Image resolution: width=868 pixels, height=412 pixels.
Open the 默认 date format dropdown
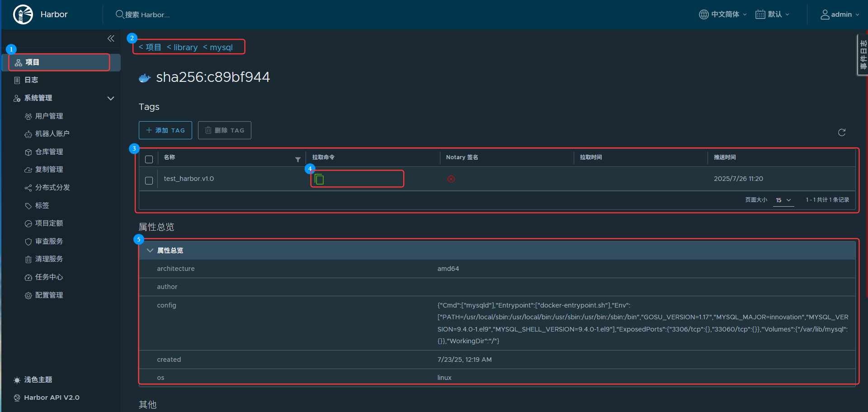(x=773, y=14)
